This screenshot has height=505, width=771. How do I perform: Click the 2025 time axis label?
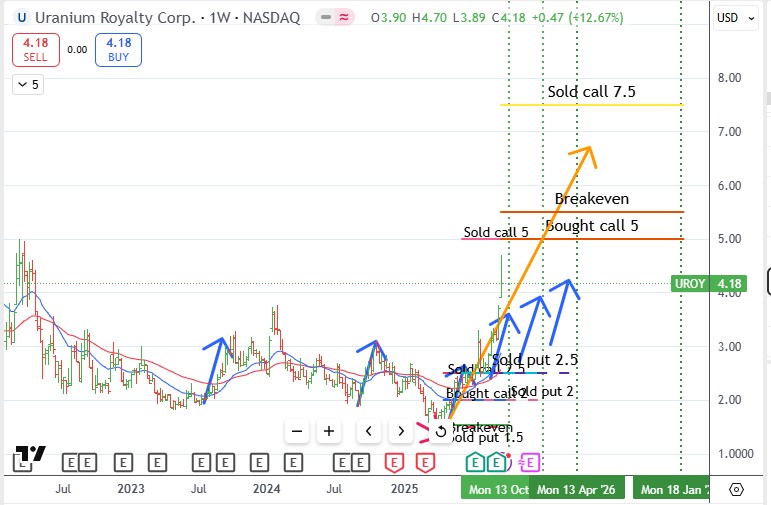(404, 489)
